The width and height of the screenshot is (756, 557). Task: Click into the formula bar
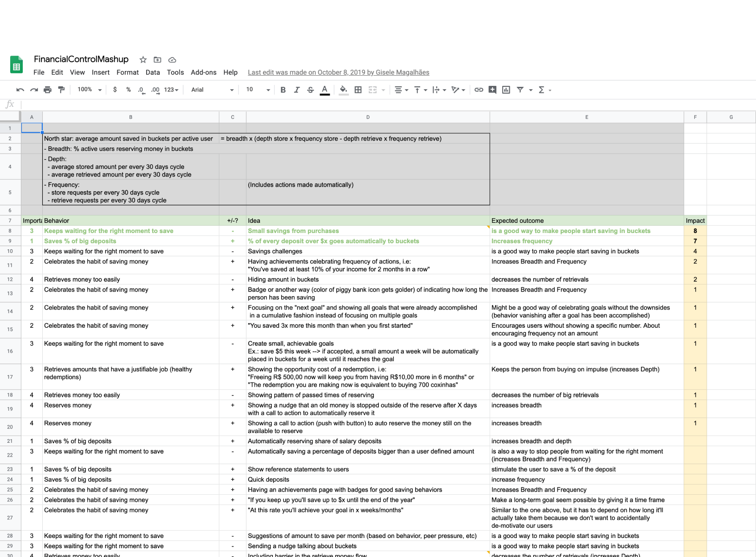click(x=388, y=104)
